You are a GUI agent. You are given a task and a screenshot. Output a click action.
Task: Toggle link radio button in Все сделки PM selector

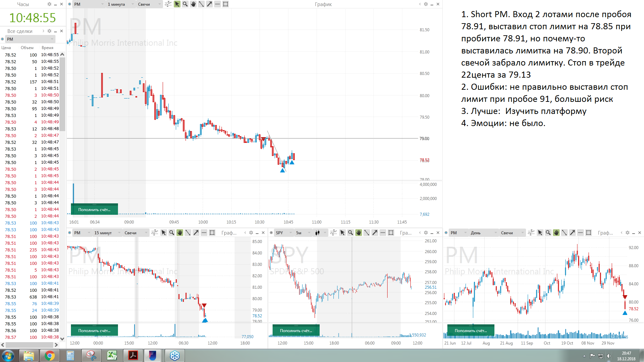click(3, 39)
